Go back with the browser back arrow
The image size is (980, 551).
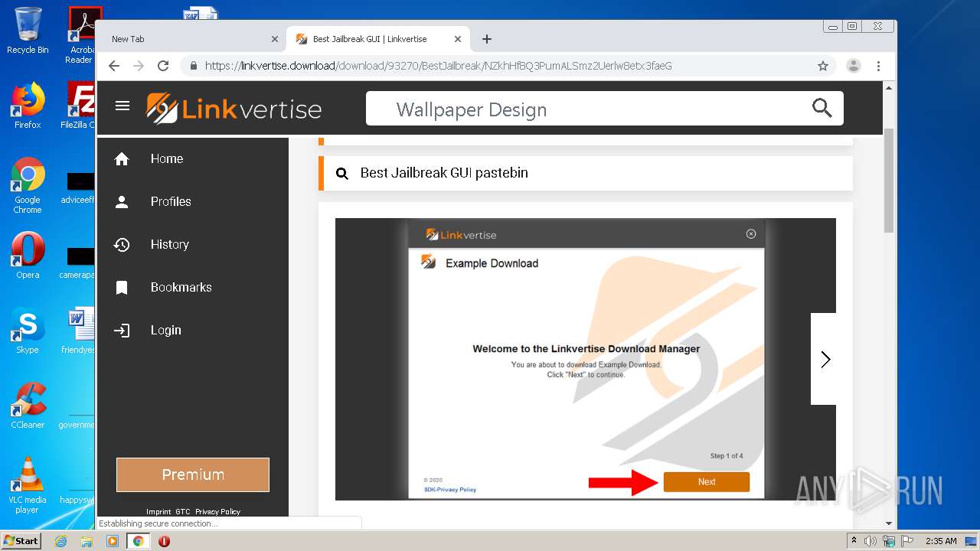point(114,66)
